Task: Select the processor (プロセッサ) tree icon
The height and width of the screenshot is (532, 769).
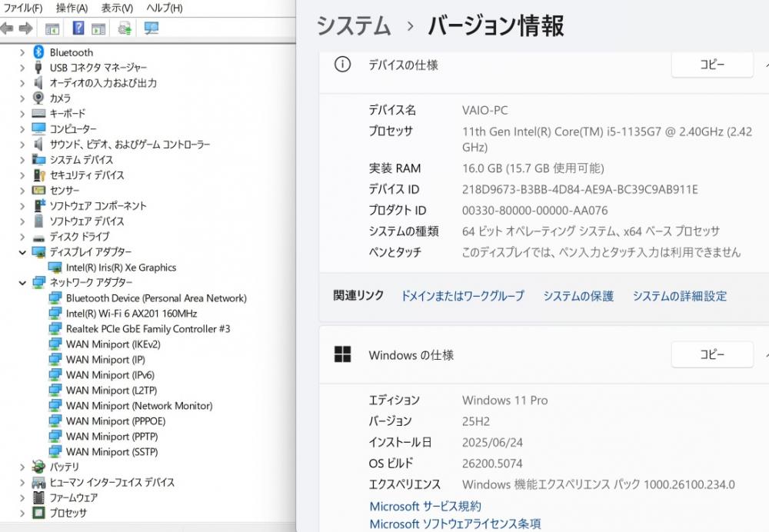Action: point(38,513)
